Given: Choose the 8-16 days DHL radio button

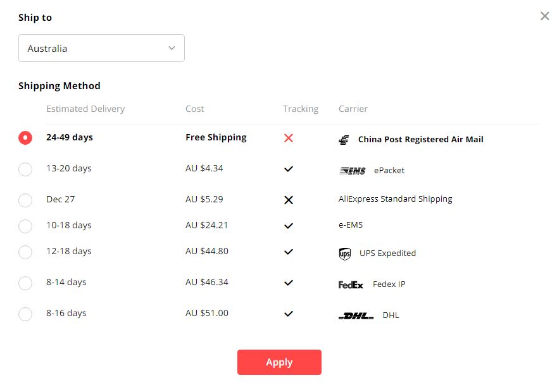Looking at the screenshot, I should point(25,314).
